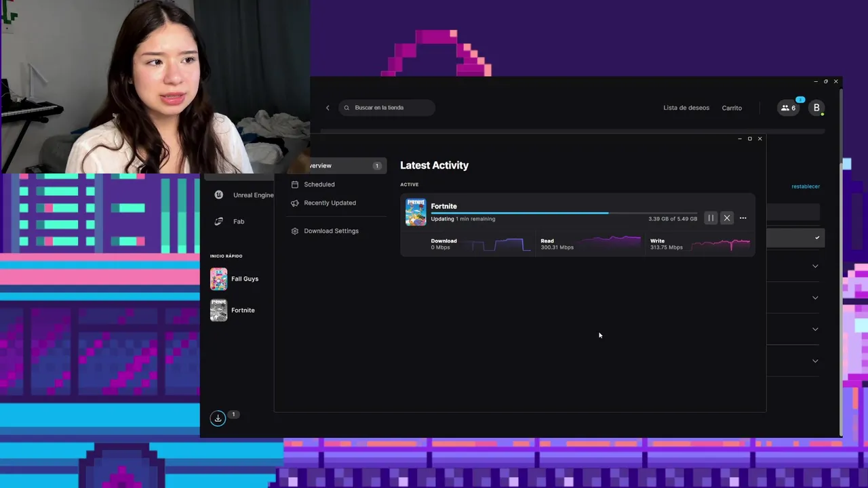Cancel the Fortnite update with X

pos(727,218)
